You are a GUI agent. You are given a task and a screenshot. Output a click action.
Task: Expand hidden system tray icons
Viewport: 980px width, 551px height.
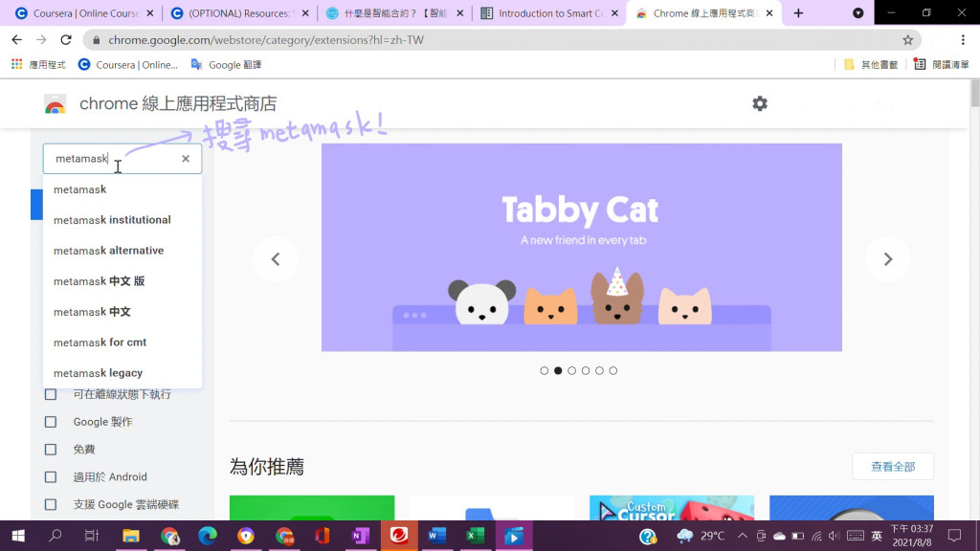pyautogui.click(x=742, y=536)
